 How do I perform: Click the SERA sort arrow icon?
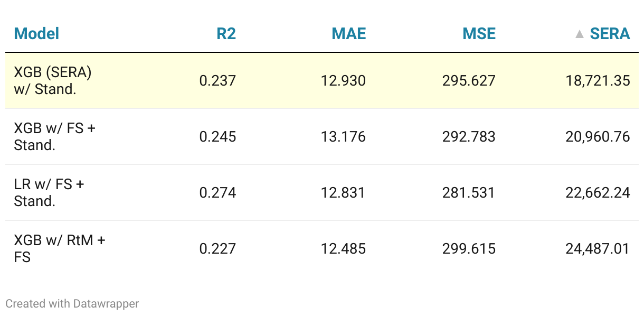click(x=579, y=34)
